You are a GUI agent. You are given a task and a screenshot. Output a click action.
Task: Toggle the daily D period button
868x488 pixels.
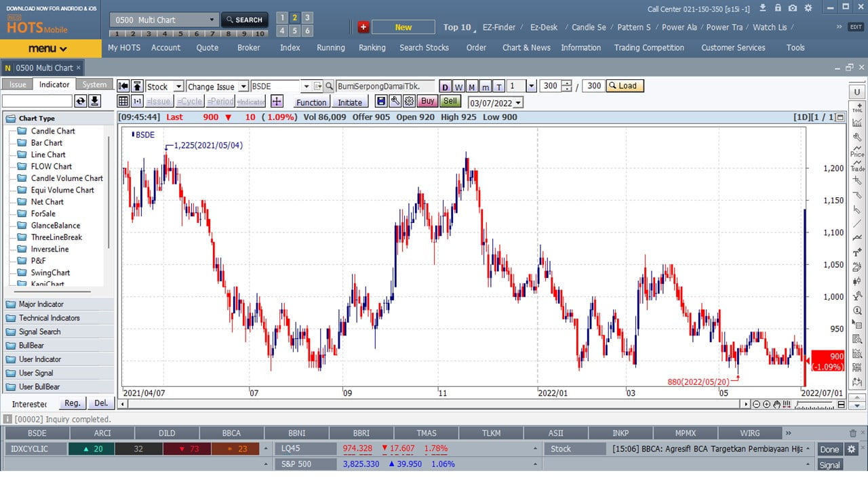445,87
